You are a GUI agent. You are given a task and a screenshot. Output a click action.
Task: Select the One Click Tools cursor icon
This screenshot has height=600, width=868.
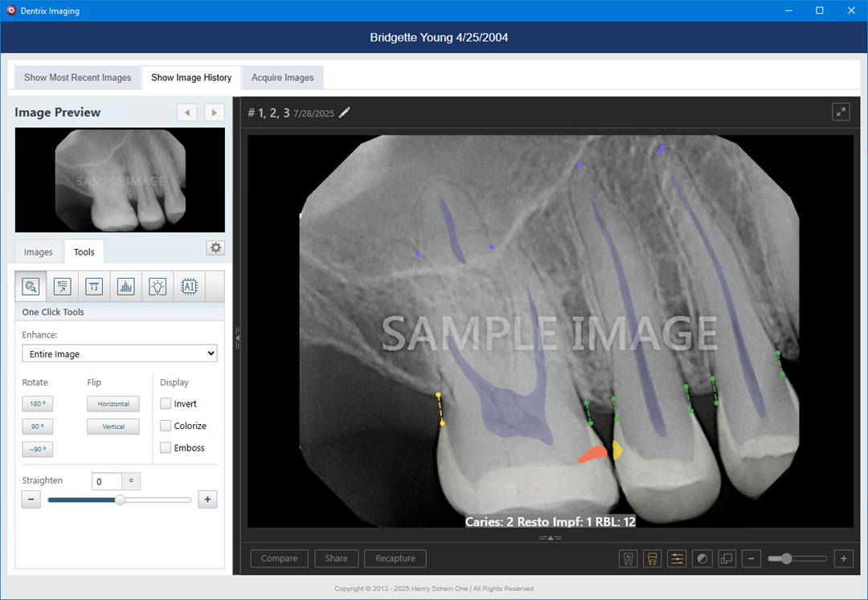pos(31,286)
